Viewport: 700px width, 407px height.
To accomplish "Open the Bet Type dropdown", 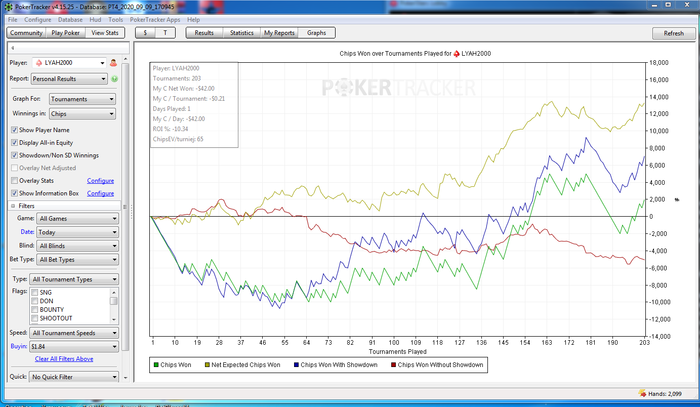I will click(x=77, y=259).
